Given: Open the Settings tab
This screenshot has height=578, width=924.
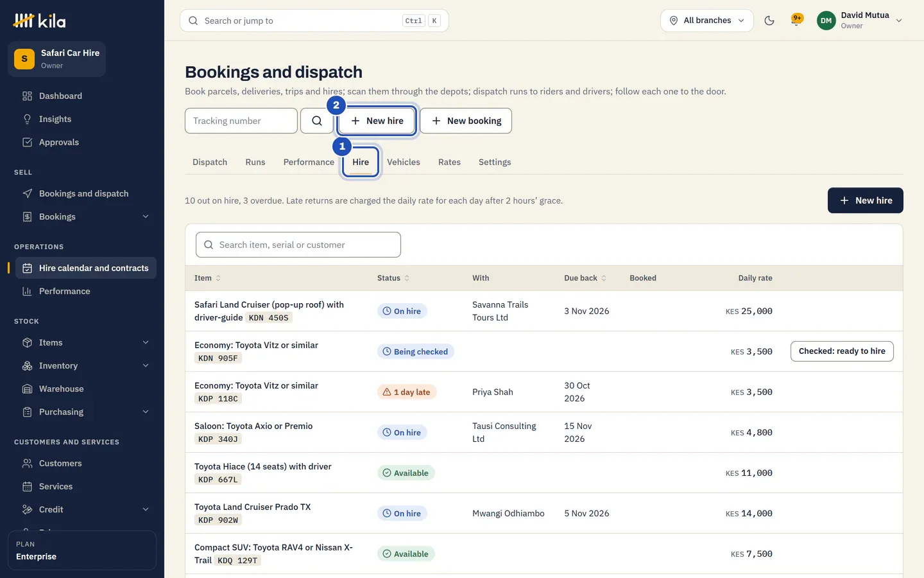Looking at the screenshot, I should click(x=495, y=162).
